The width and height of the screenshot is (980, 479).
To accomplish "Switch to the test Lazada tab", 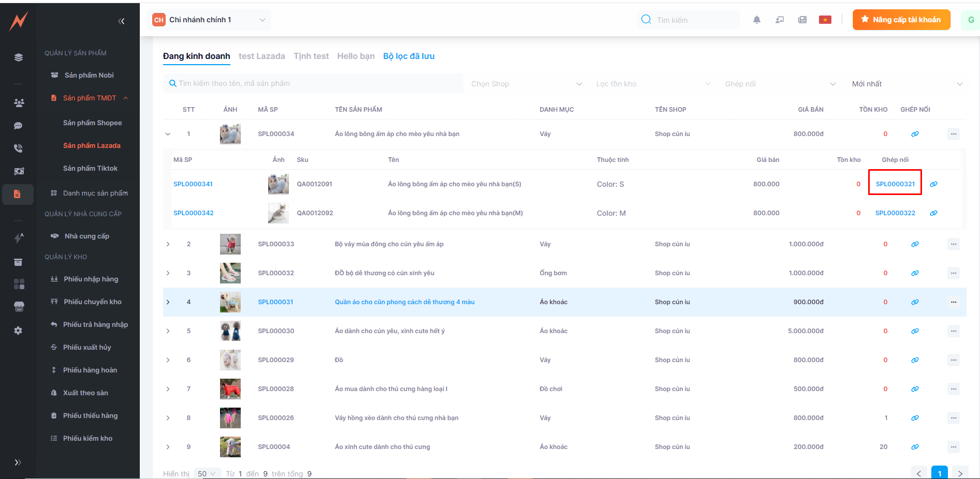I will click(261, 56).
